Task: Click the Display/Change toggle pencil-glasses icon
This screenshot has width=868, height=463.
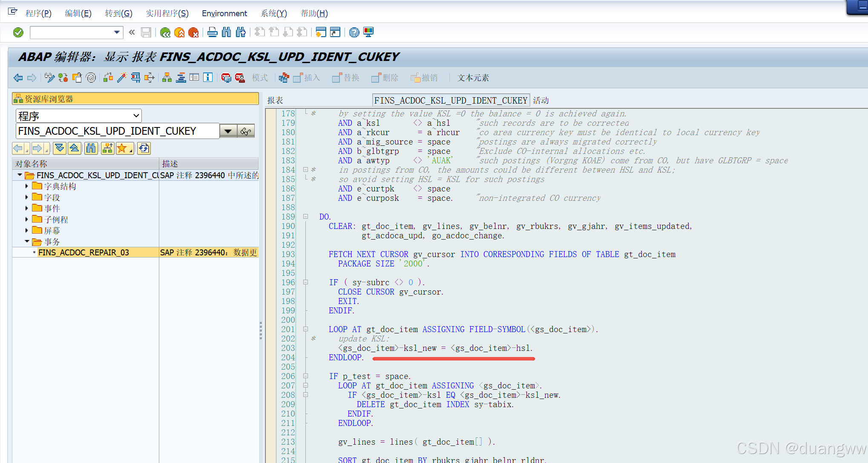Action: (49, 78)
